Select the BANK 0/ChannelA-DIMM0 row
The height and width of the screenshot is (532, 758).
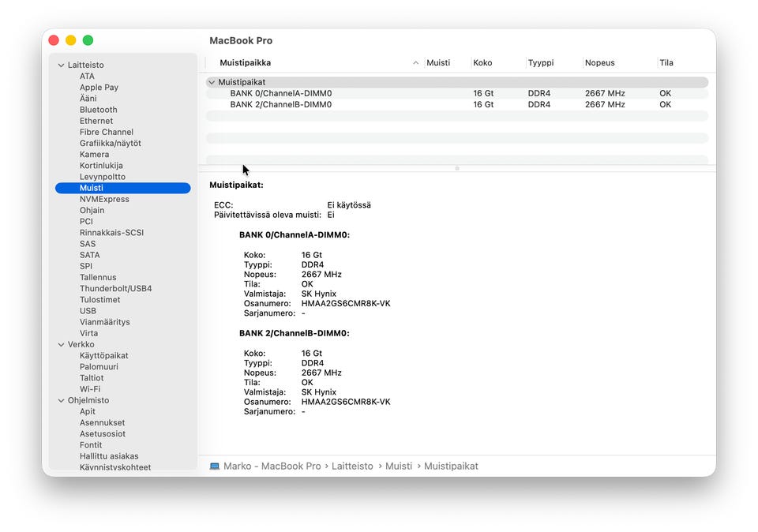click(280, 93)
